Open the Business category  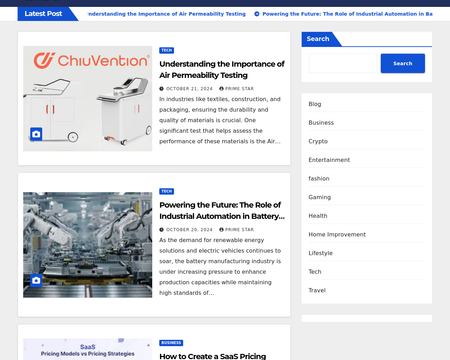pos(321,123)
